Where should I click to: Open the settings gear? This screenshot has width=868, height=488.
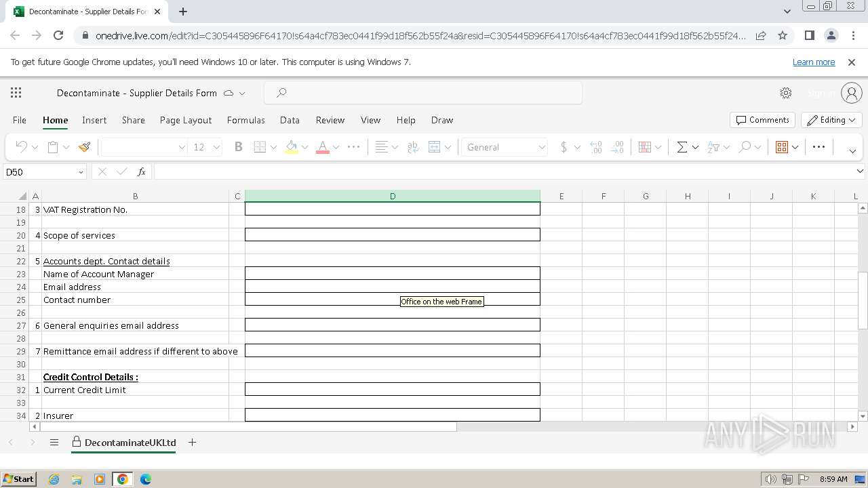786,93
